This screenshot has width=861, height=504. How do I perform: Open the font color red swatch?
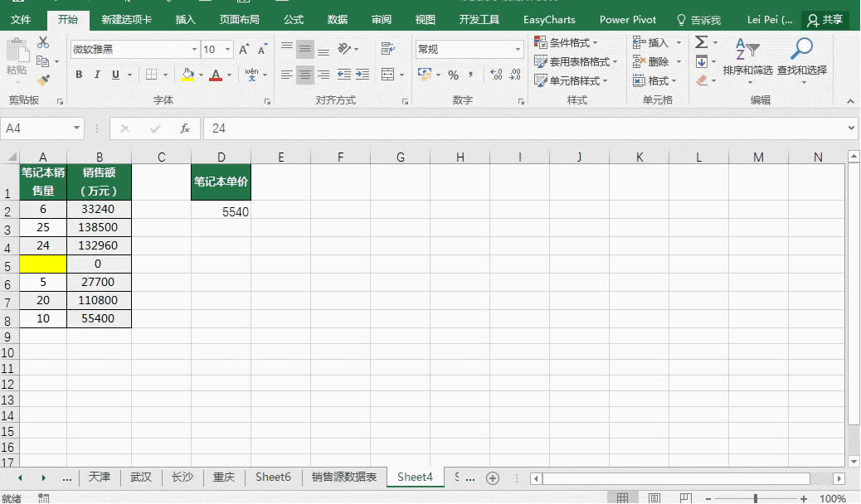pyautogui.click(x=215, y=74)
